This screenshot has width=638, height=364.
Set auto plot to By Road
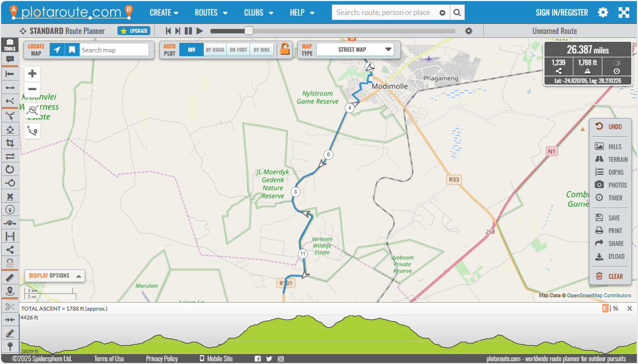tap(215, 50)
